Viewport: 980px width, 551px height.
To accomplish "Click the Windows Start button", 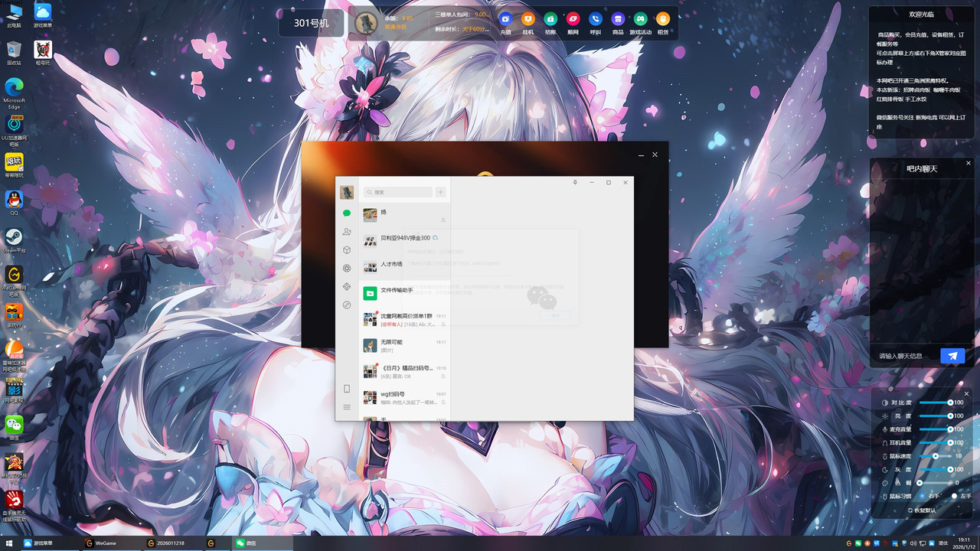I will tap(11, 543).
